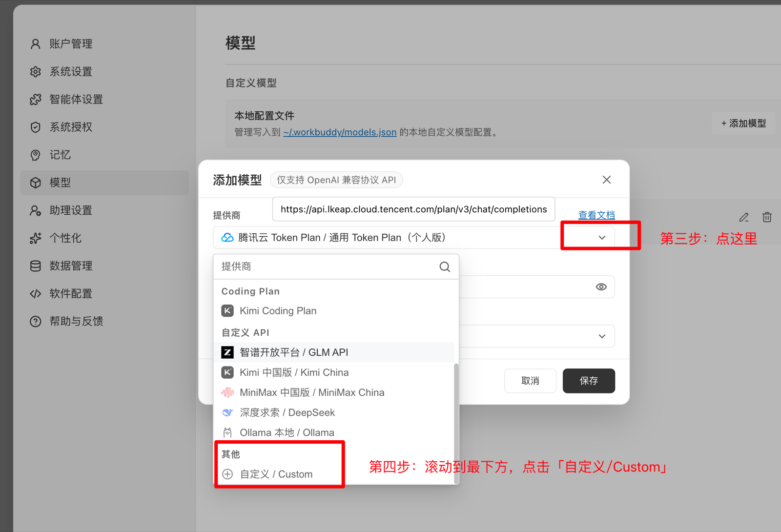Viewport: 781px width, 532px height.
Task: Open 系统授权 settings
Action: coord(104,127)
